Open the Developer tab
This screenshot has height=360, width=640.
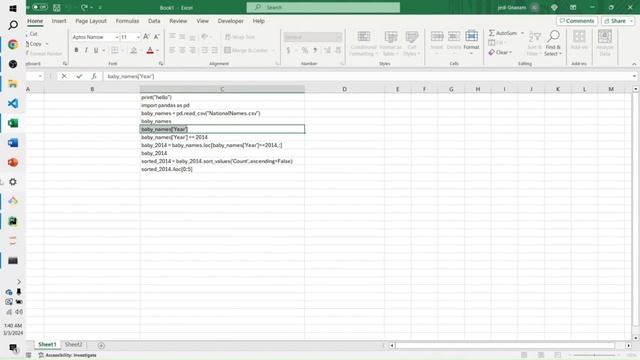pos(230,21)
